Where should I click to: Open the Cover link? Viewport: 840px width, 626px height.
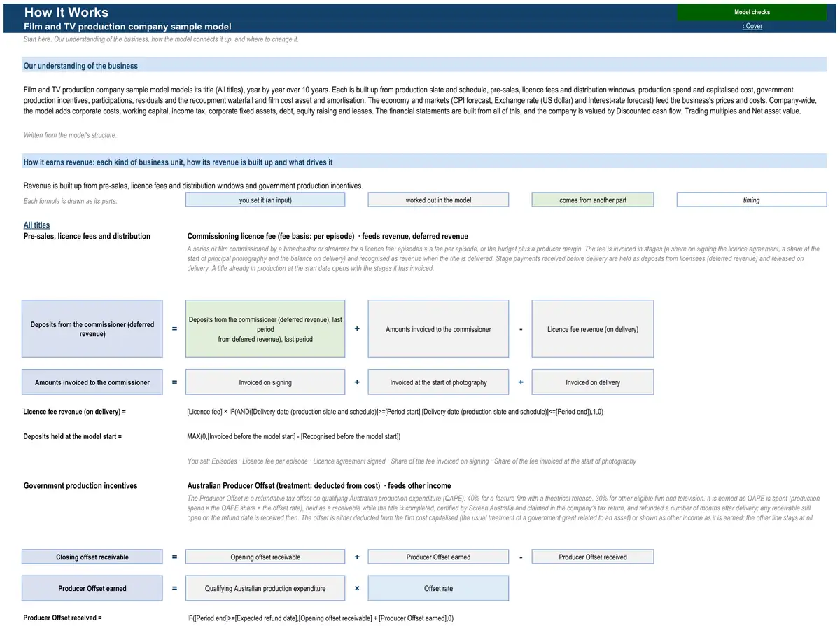click(752, 26)
